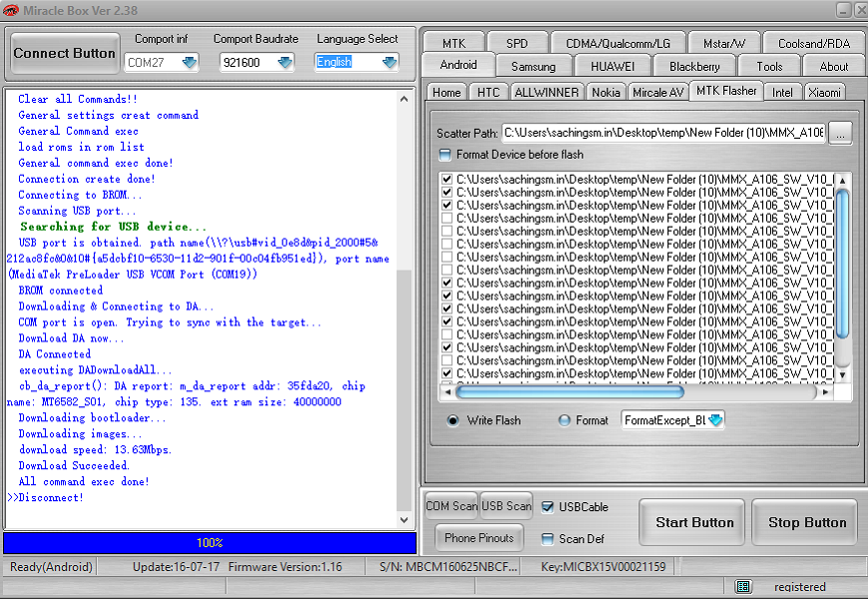Enable Format Device before flash checkbox

[445, 155]
